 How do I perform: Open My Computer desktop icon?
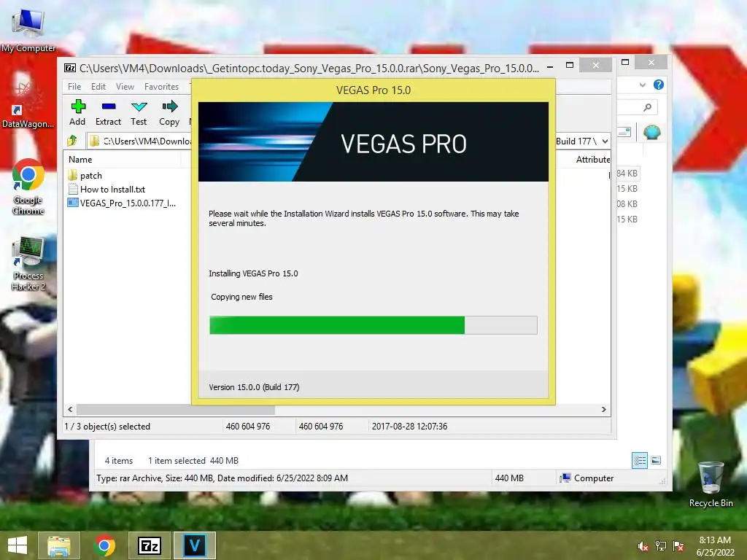click(x=28, y=30)
